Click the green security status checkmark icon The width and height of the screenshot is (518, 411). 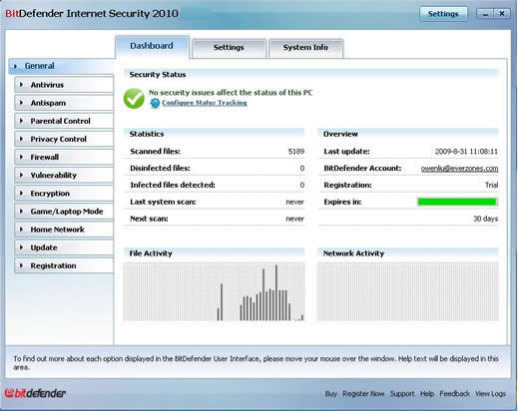134,99
